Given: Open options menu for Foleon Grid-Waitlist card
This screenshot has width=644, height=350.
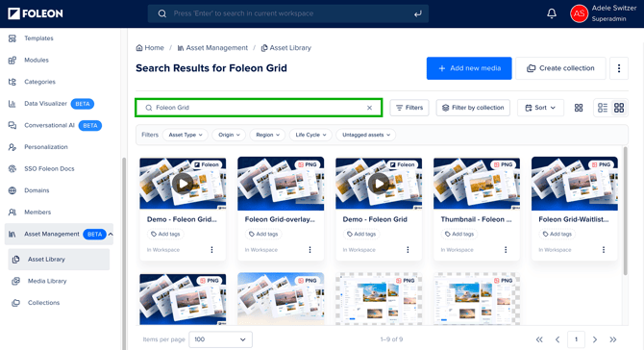Looking at the screenshot, I should pyautogui.click(x=604, y=250).
